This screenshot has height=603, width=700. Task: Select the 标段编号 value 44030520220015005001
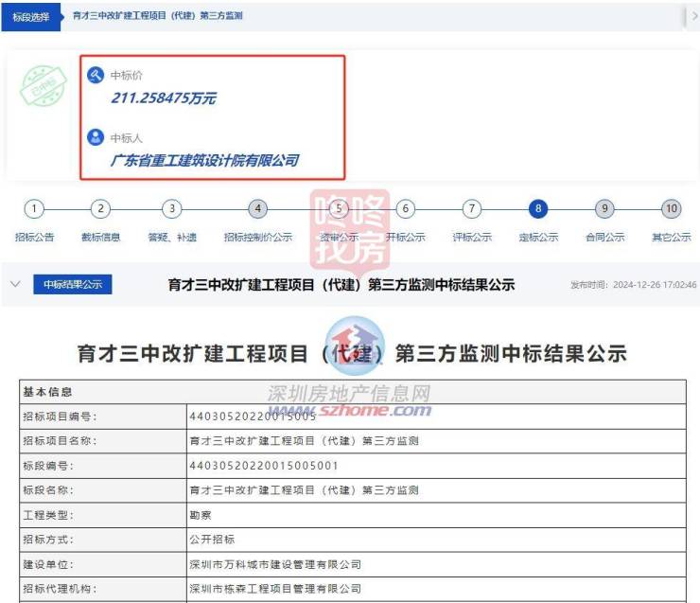click(263, 466)
